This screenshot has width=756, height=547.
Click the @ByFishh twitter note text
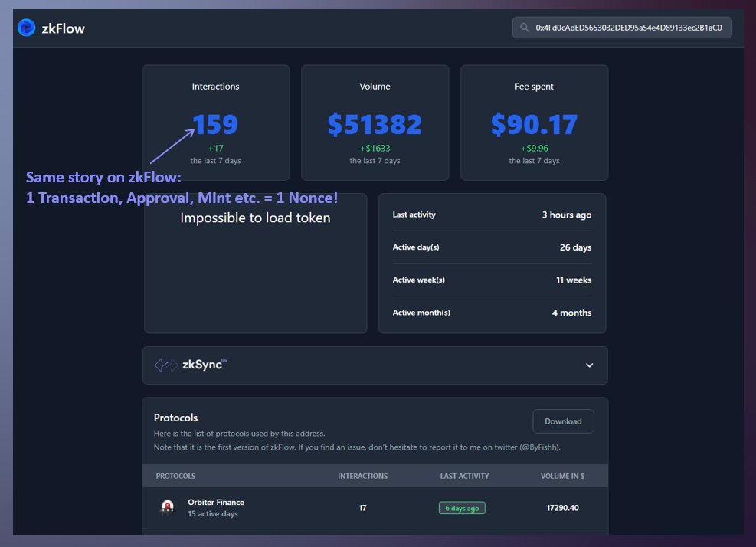pyautogui.click(x=357, y=447)
